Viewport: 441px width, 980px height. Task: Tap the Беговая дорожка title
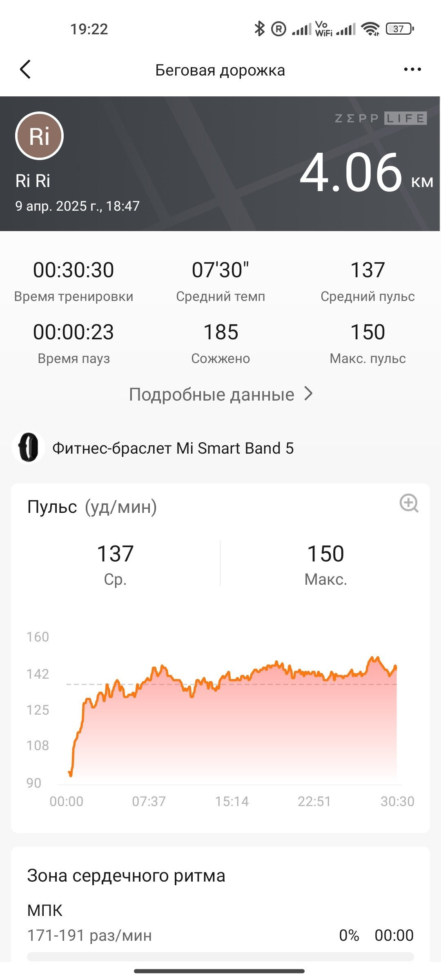click(x=220, y=70)
